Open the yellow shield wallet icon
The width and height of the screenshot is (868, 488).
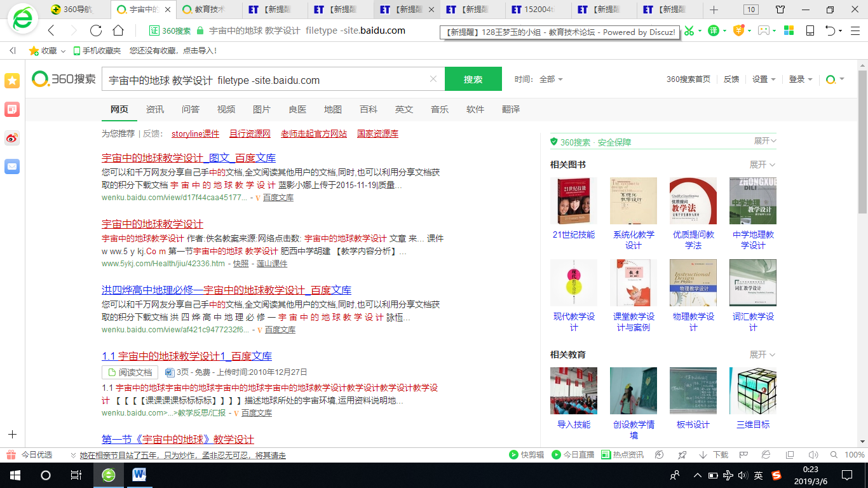point(738,30)
